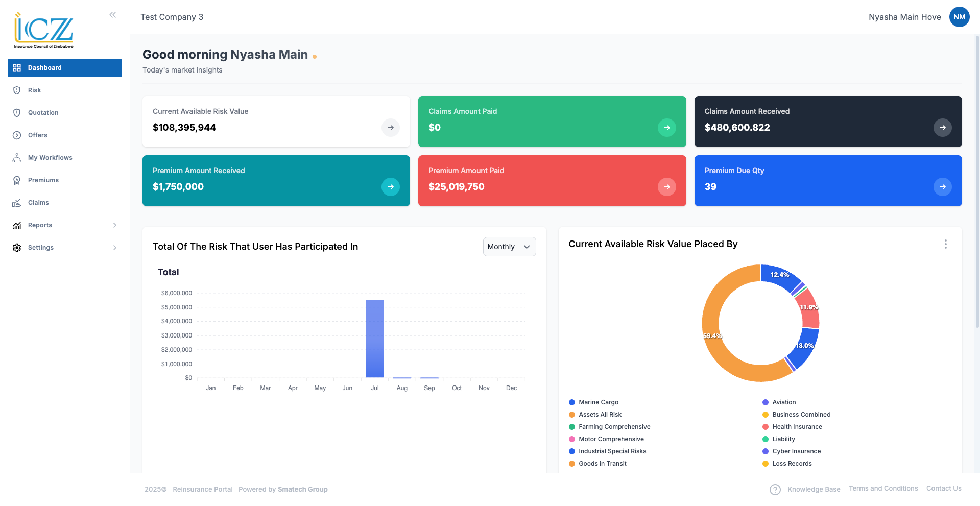The image size is (980, 506).
Task: Open Current Available Risk Value arrow
Action: (390, 128)
